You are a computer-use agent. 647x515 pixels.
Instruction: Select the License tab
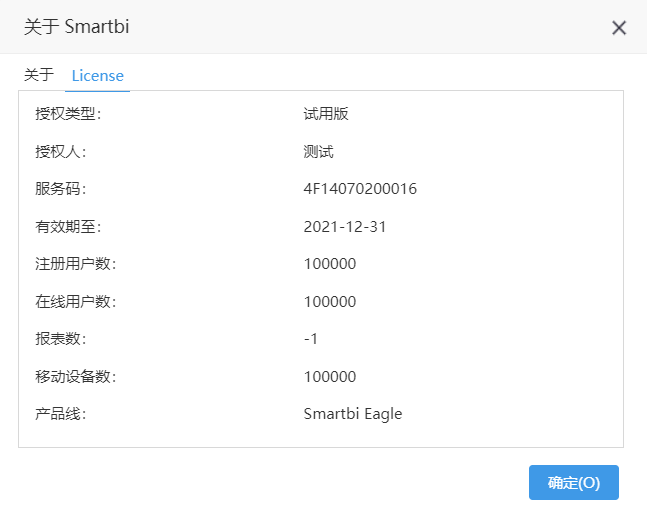point(97,76)
